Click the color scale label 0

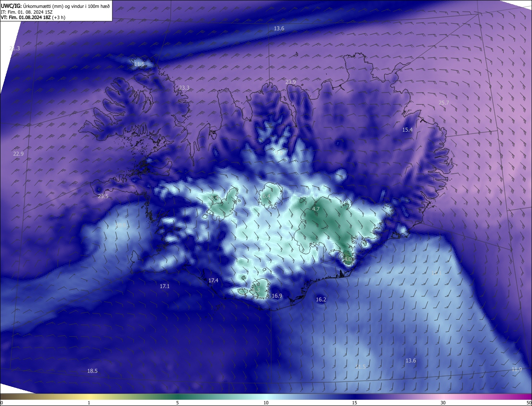pyautogui.click(x=2, y=403)
